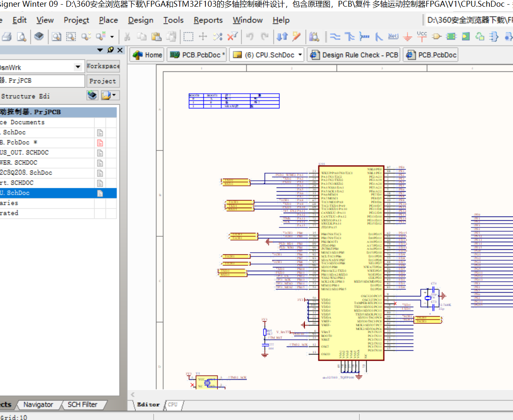This screenshot has width=513, height=420.
Task: Select the Place Bus Entry tool
Action: click(x=379, y=37)
